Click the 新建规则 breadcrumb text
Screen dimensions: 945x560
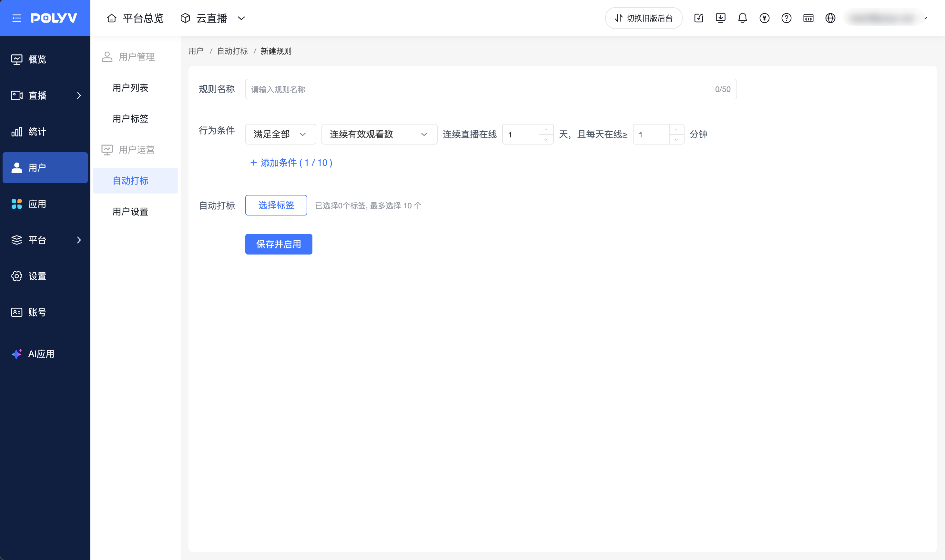pos(276,51)
